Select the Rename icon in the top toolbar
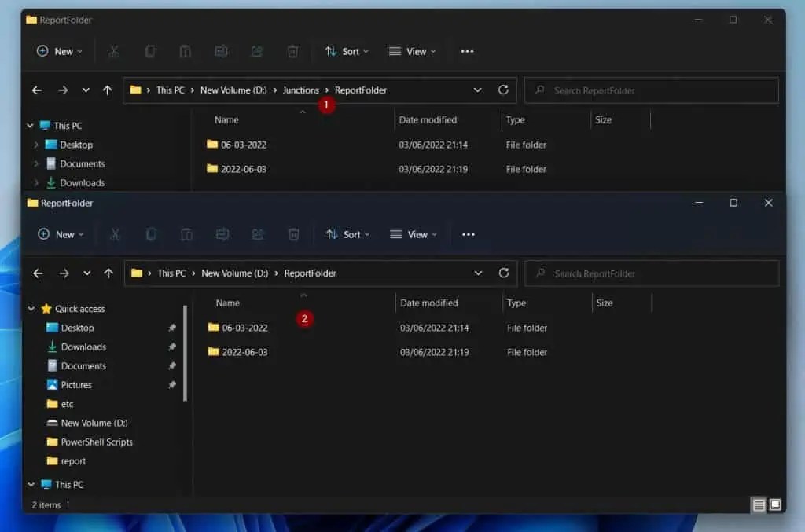Screen dimensions: 805x532 point(221,51)
